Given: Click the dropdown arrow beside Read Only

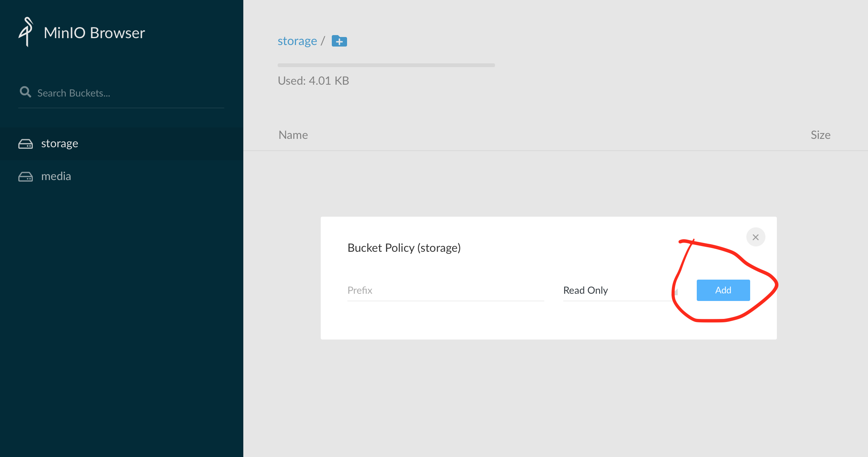Looking at the screenshot, I should coord(676,292).
